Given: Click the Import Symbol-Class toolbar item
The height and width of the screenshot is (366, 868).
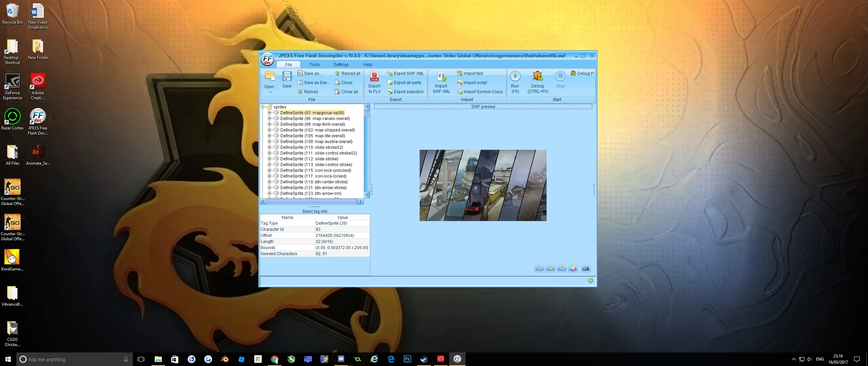Looking at the screenshot, I should [480, 92].
